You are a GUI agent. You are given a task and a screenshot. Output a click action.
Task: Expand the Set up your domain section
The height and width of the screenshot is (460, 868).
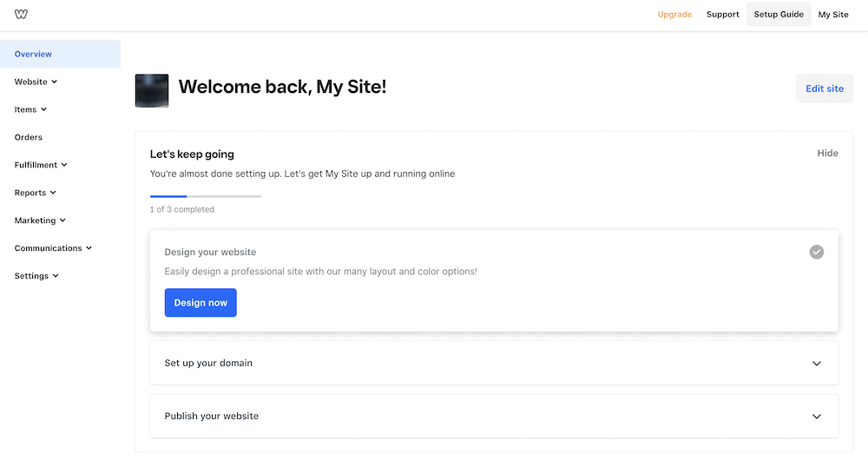[494, 363]
